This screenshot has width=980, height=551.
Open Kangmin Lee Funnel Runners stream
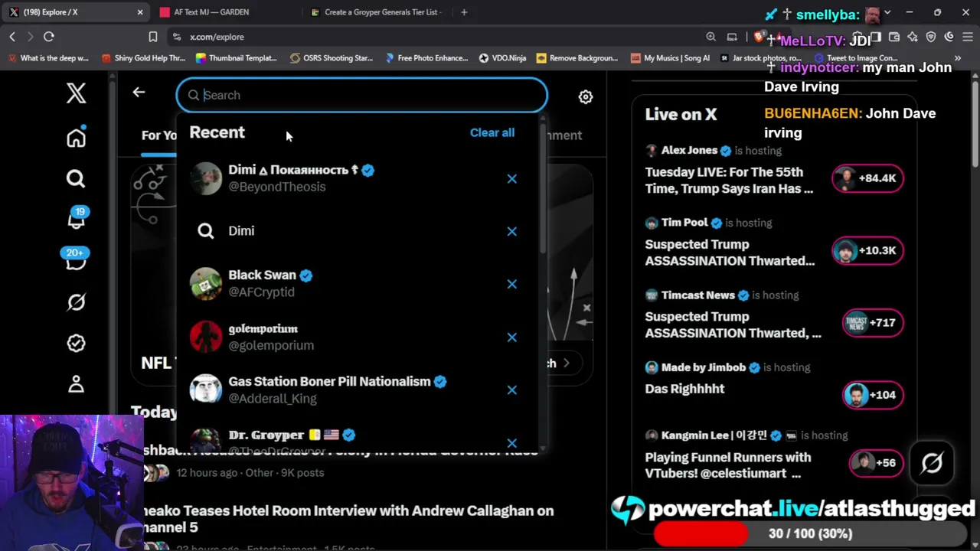point(774,455)
